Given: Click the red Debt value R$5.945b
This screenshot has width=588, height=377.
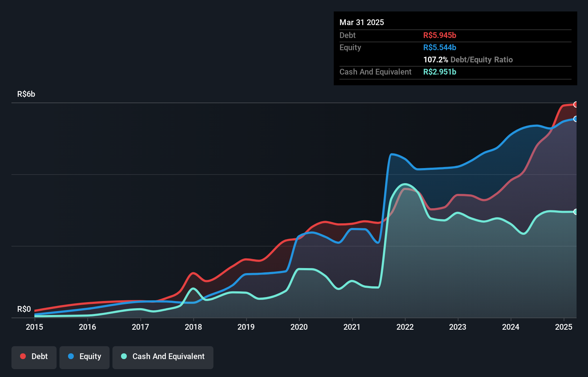Looking at the screenshot, I should [x=440, y=35].
